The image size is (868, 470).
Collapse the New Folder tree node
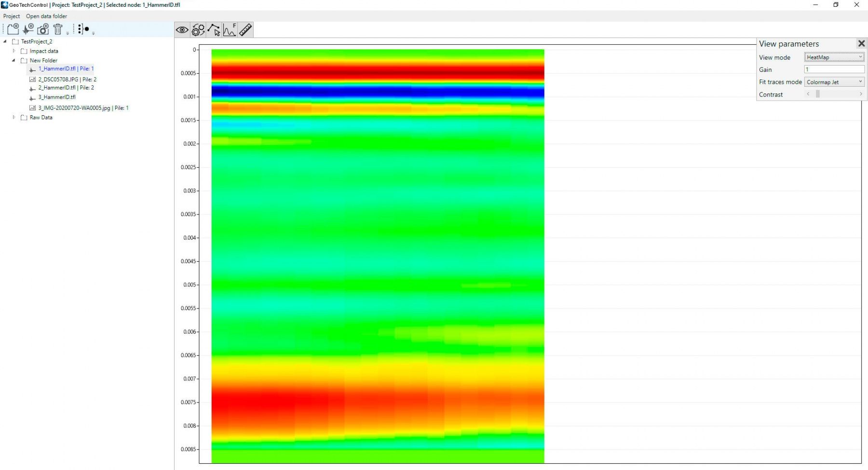14,60
